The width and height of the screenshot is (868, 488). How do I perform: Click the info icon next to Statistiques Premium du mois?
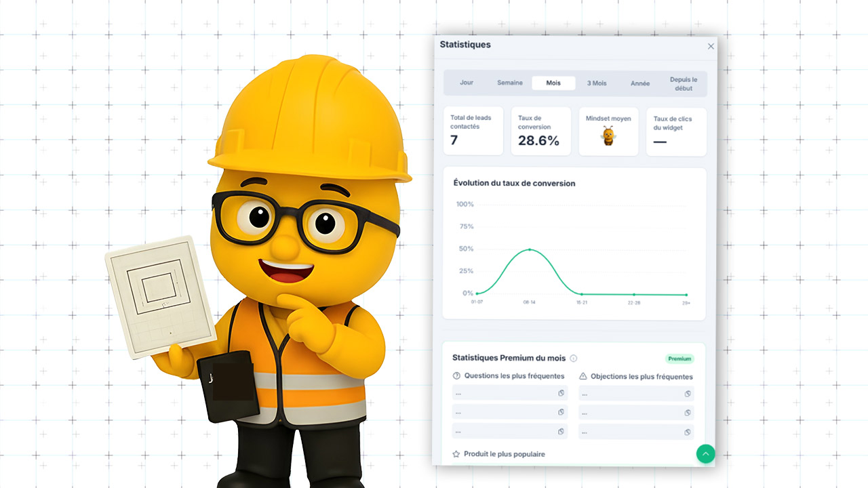pos(573,359)
